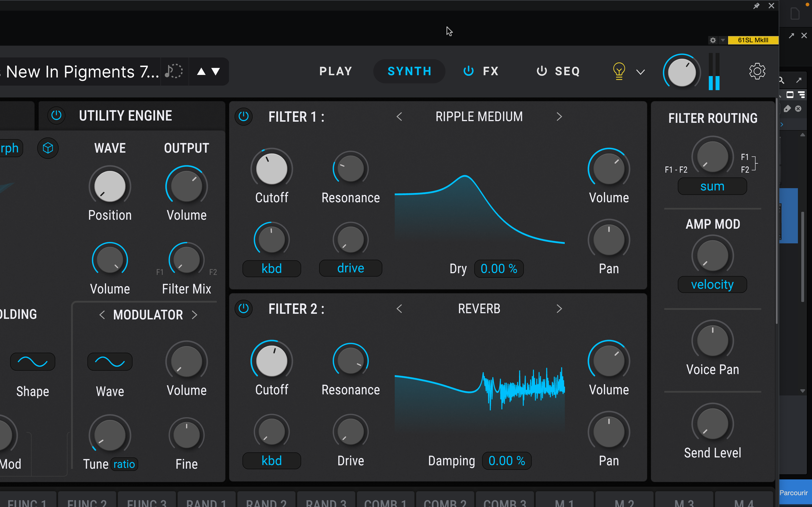Viewport: 812px width, 507px height.
Task: Go to previous Filter 2 type before Reverb
Action: pyautogui.click(x=399, y=308)
